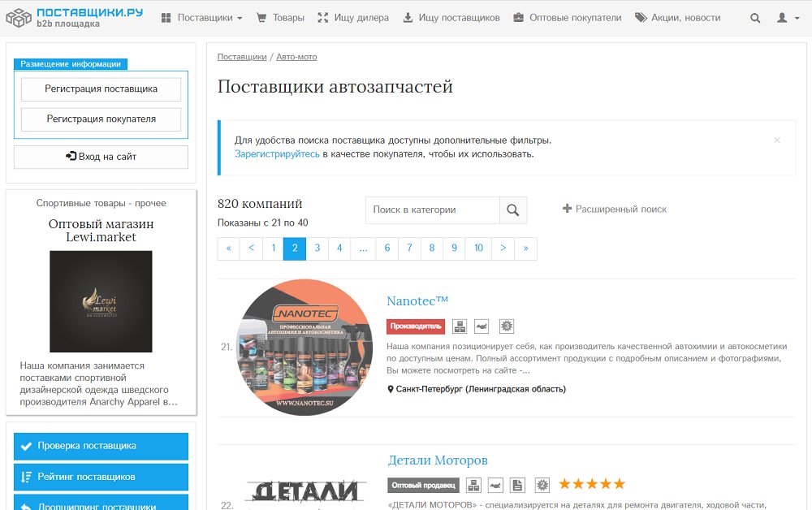812x510 pixels.
Task: Click the first structure badge icon under Nanotec
Action: click(460, 326)
